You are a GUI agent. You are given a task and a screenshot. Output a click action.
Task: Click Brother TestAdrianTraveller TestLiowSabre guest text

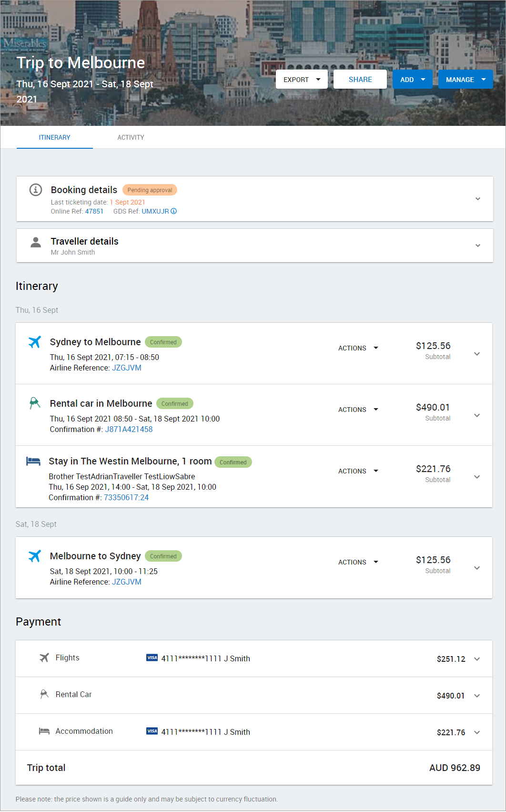[122, 476]
